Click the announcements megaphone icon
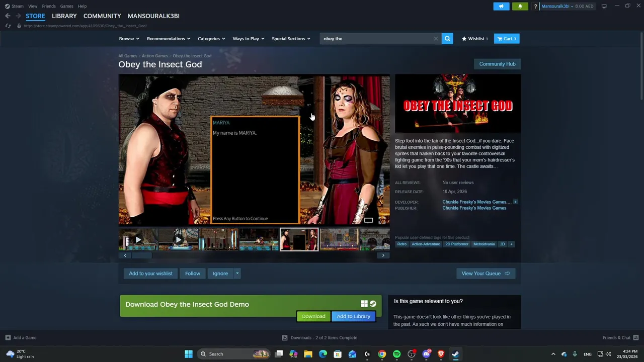This screenshot has height=362, width=644. click(x=501, y=6)
